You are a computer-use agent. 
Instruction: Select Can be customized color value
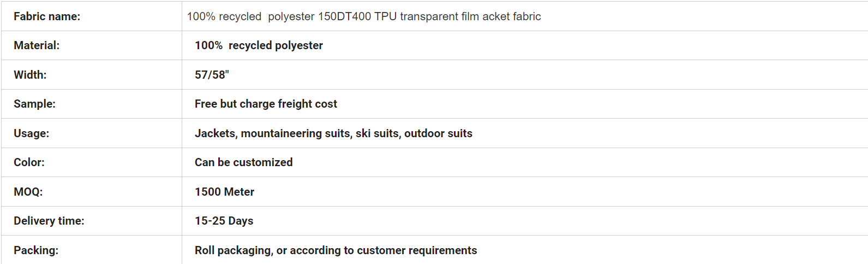[243, 162]
